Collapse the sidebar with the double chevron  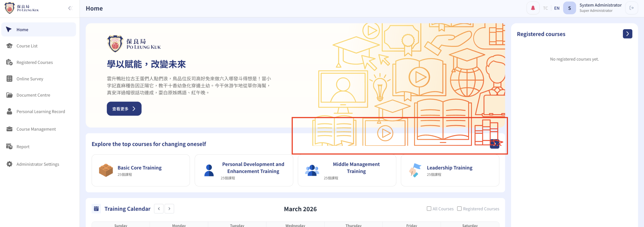70,8
